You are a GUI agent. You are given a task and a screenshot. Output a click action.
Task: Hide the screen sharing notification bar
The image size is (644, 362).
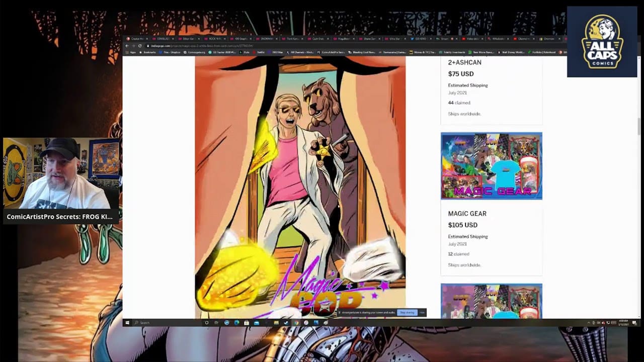(422, 313)
